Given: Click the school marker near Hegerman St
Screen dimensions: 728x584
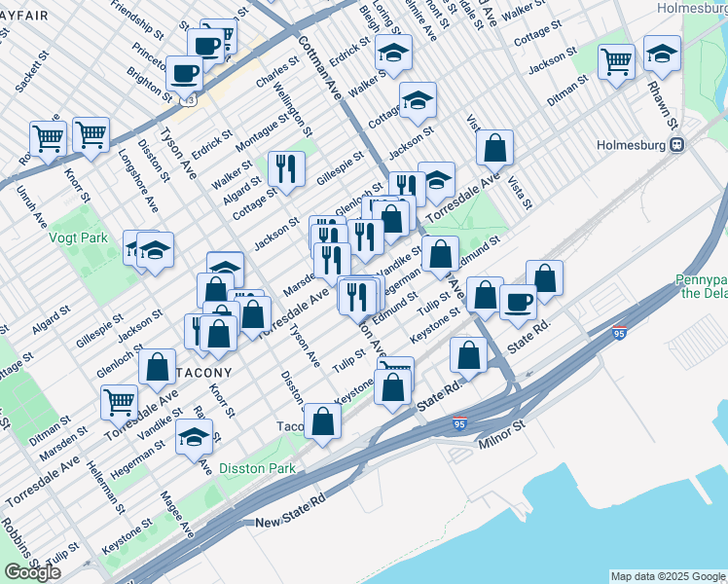Looking at the screenshot, I should click(x=194, y=437).
